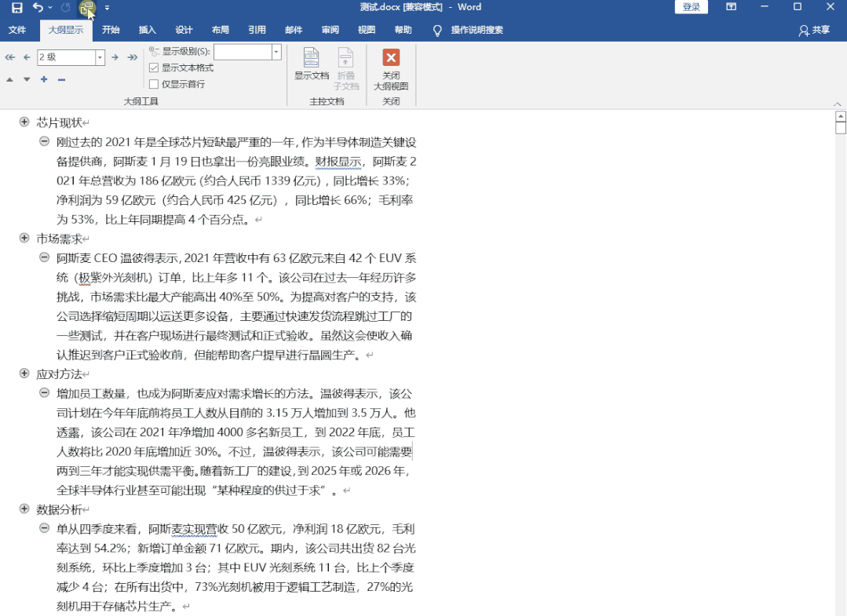Uncheck 显示文本格式 checkbox
This screenshot has height=616, width=847.
152,67
